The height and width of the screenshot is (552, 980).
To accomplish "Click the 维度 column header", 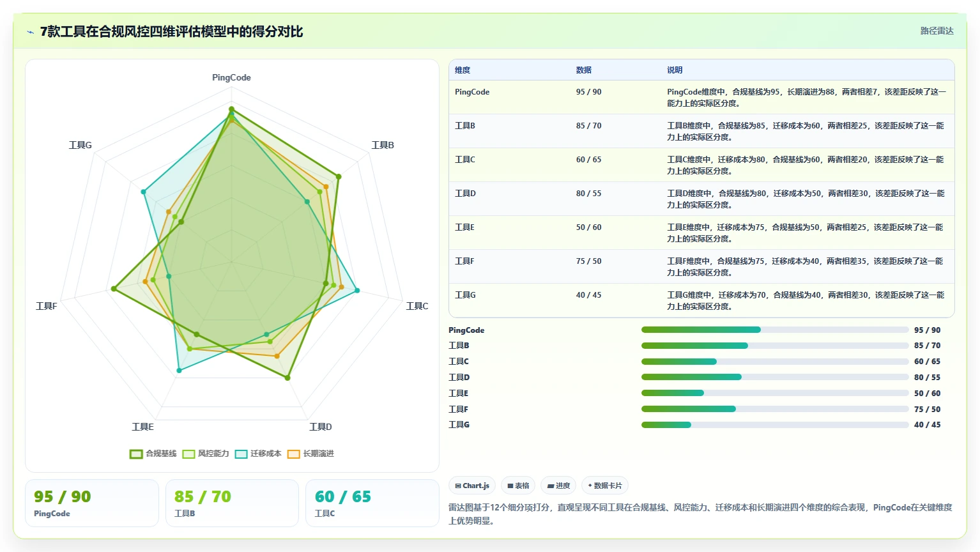I will coord(463,70).
